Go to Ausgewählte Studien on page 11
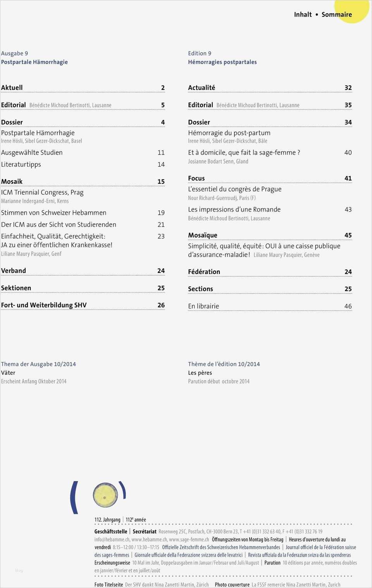372x588 pixels. [32, 153]
